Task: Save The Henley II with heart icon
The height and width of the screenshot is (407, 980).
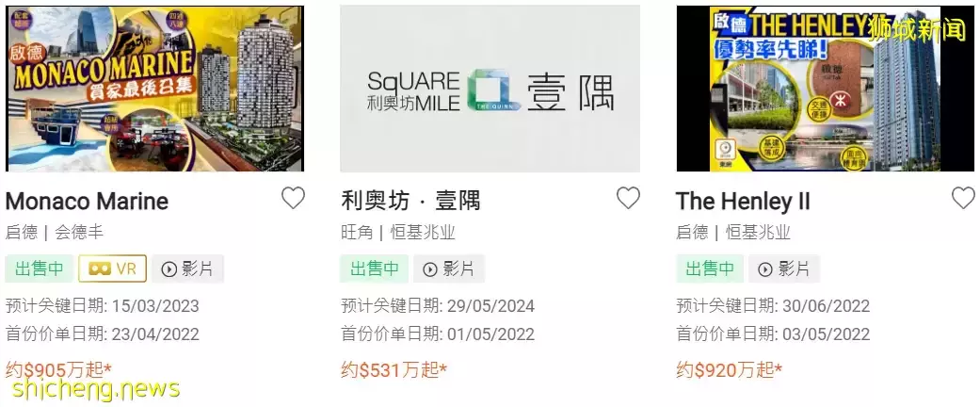Action: [963, 198]
